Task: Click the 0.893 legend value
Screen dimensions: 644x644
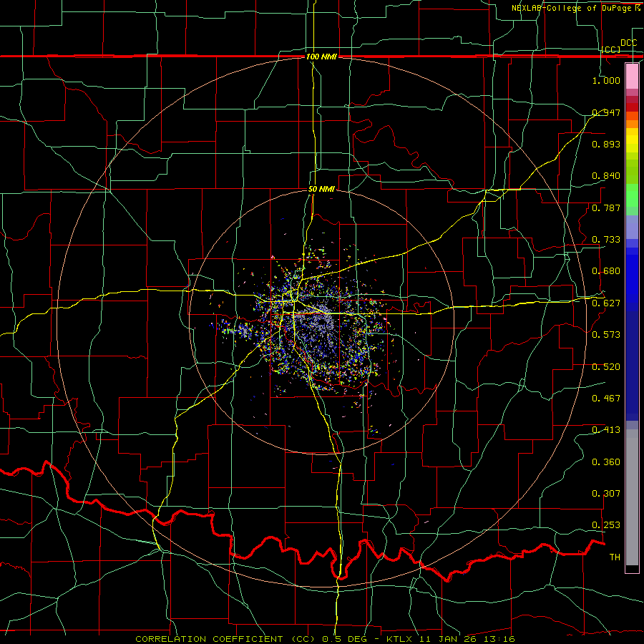Action: (x=606, y=144)
